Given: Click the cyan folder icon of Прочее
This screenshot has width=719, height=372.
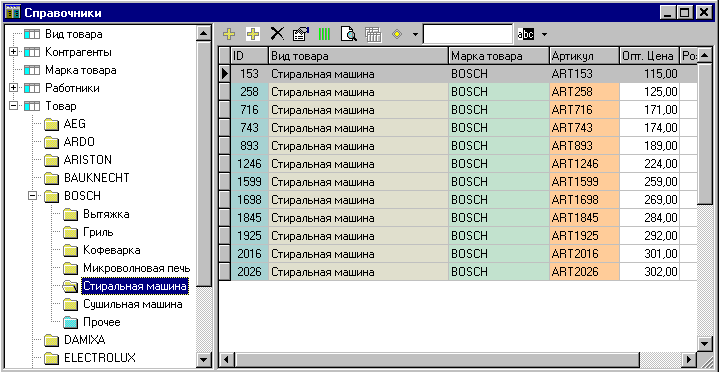Looking at the screenshot, I should point(71,322).
